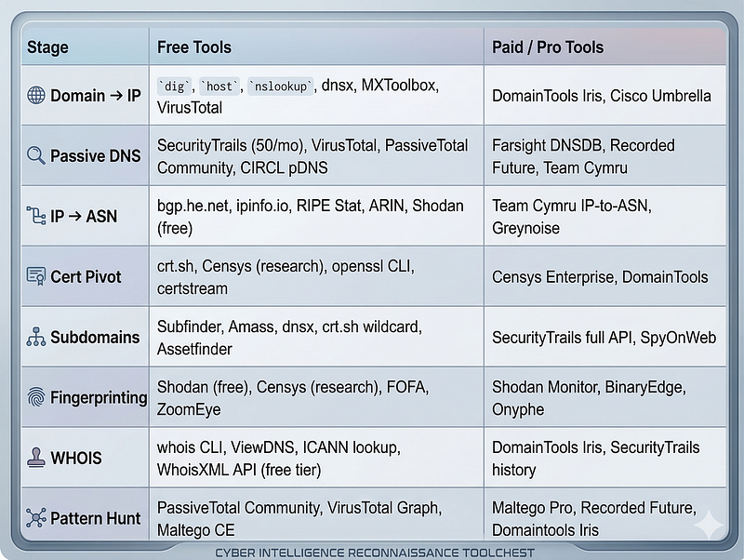Select the Fingerprinting stage label
Screen dimensions: 744x560
pyautogui.click(x=99, y=398)
